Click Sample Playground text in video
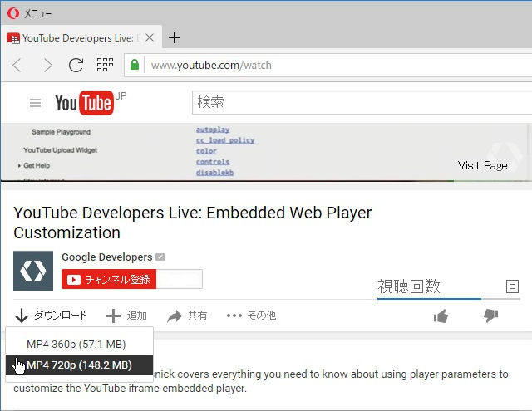532x411 pixels. pos(61,132)
